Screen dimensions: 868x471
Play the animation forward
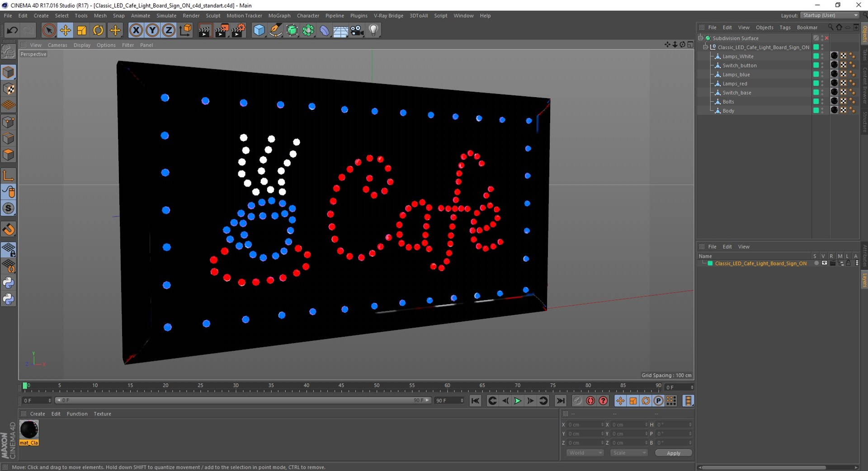pos(518,401)
